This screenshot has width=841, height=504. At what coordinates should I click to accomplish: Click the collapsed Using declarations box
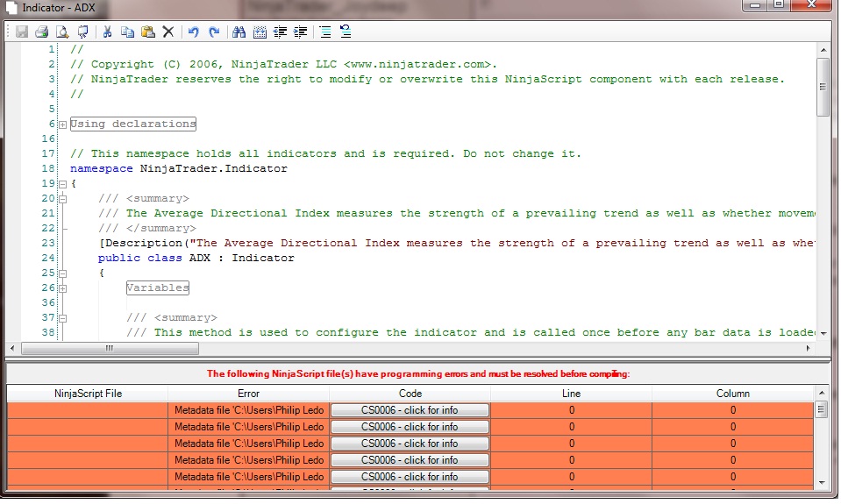(133, 124)
